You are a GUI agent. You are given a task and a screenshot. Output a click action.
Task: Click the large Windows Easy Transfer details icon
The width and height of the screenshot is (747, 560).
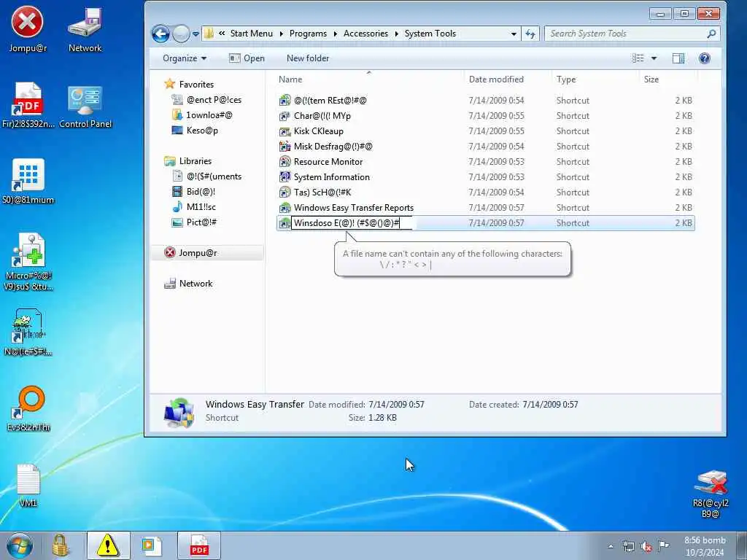click(179, 413)
